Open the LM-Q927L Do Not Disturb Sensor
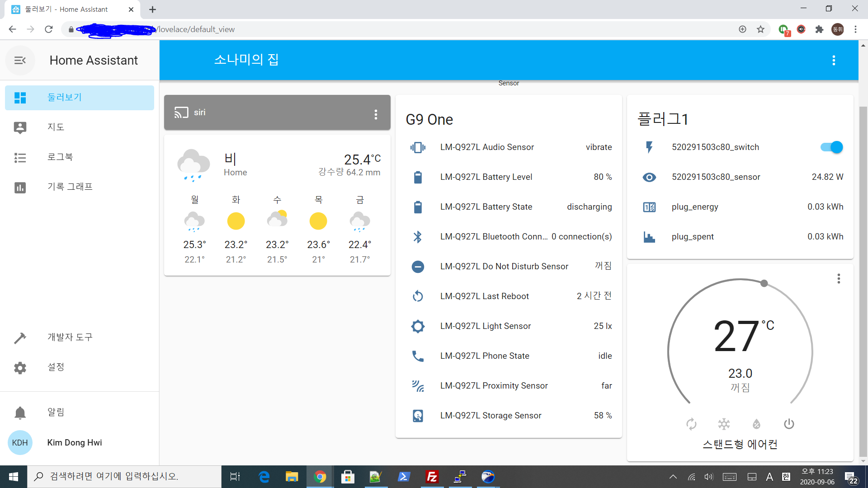Viewport: 868px width, 488px height. [504, 267]
